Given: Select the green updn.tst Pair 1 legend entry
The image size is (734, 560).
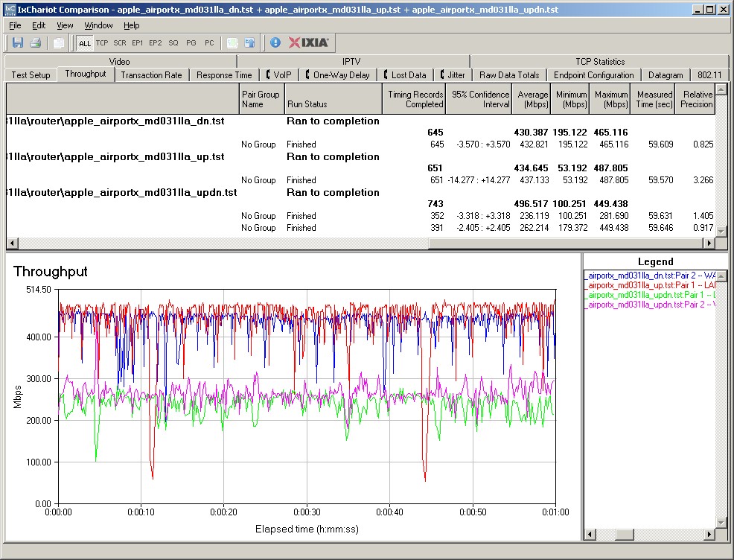Looking at the screenshot, I should pyautogui.click(x=650, y=295).
